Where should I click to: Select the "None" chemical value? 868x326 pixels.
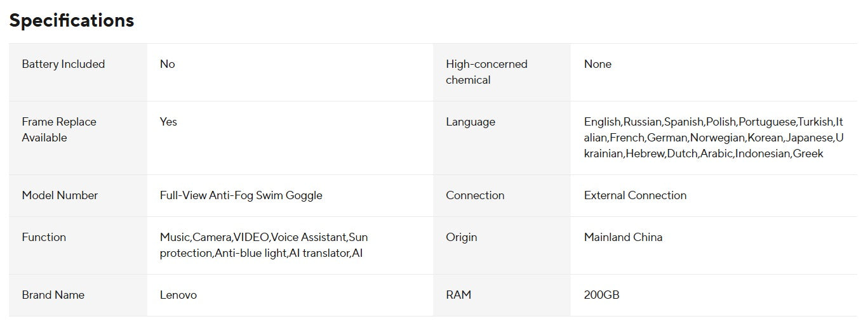coord(598,64)
